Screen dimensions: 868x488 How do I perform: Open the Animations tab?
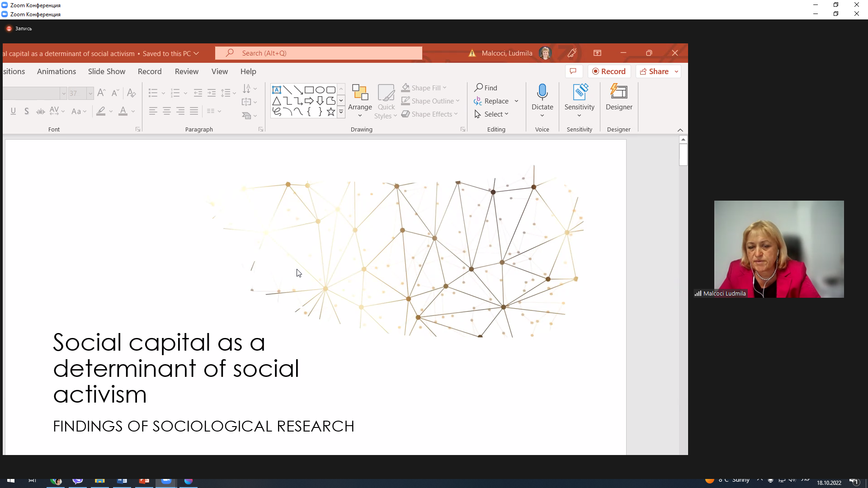coord(57,71)
